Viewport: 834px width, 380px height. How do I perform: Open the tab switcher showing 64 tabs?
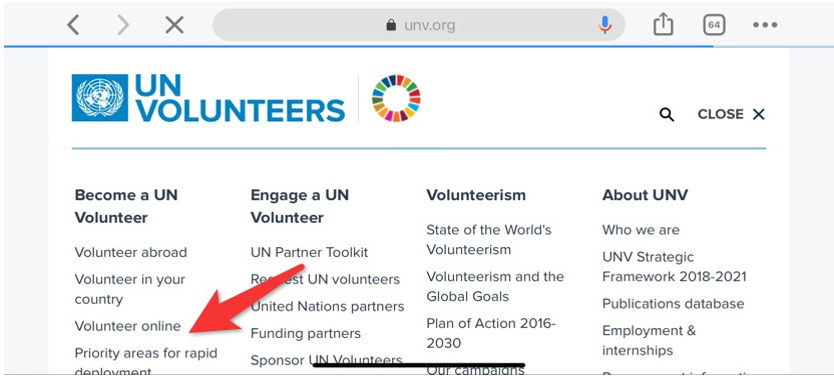click(714, 25)
